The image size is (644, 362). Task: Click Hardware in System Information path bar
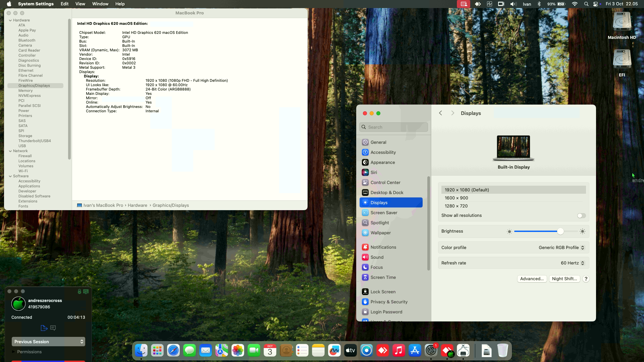[137, 205]
